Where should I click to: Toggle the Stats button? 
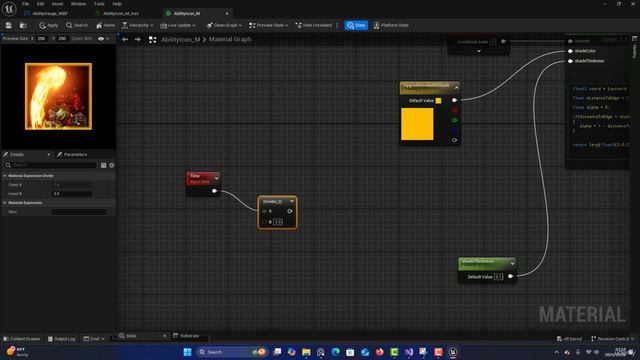(356, 25)
